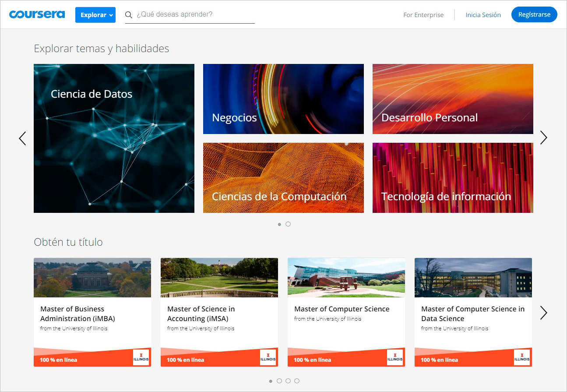The image size is (567, 392).
Task: Click the Inicia Sesión link
Action: tap(483, 15)
